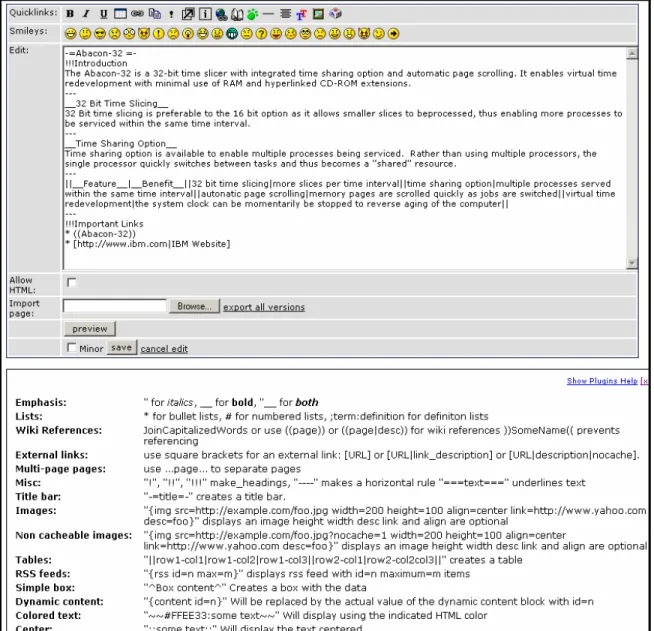Image resolution: width=654 pixels, height=631 pixels.
Task: Insert external link with globe icon
Action: (221, 14)
